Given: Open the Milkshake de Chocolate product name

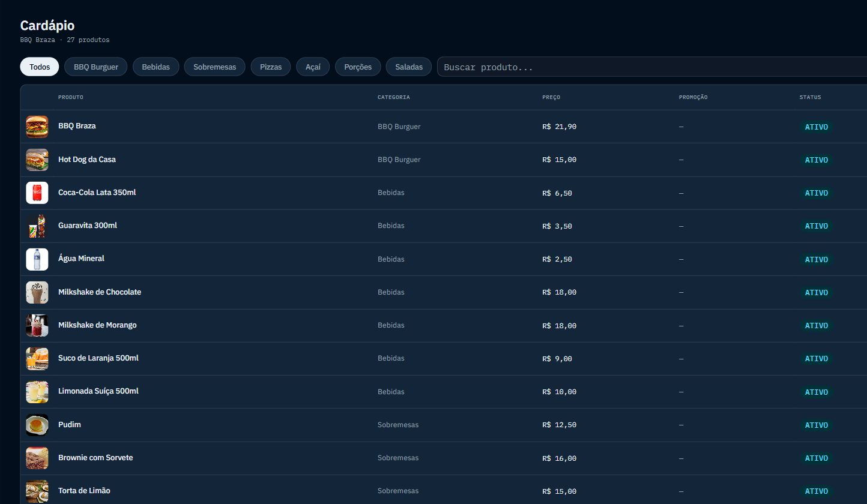Looking at the screenshot, I should (x=100, y=292).
